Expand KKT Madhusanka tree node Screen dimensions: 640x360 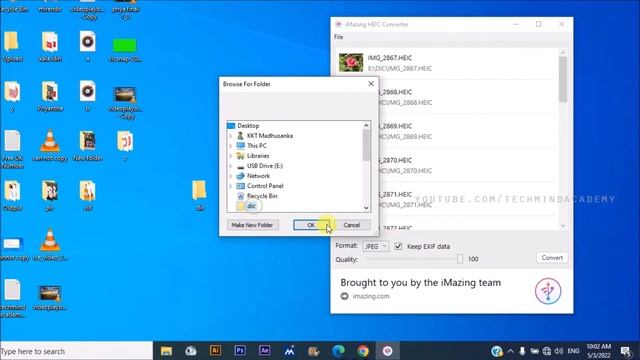231,136
